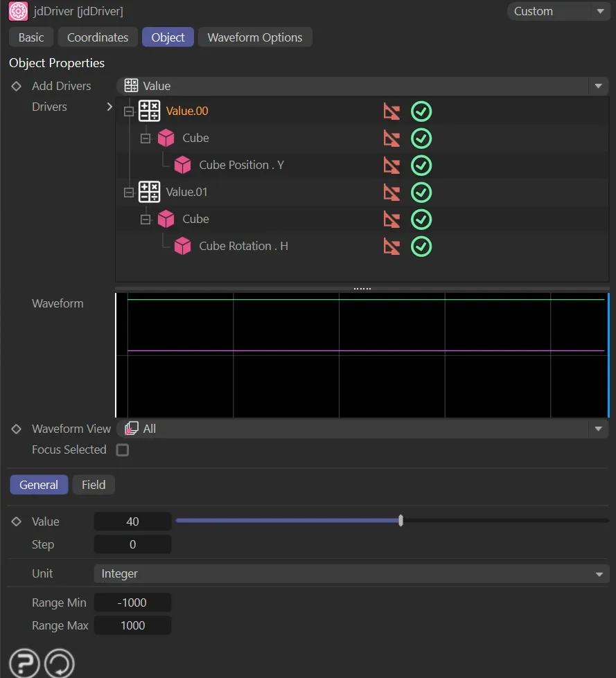Click the grid icon beside Value.00
The height and width of the screenshot is (678, 616).
(x=149, y=111)
